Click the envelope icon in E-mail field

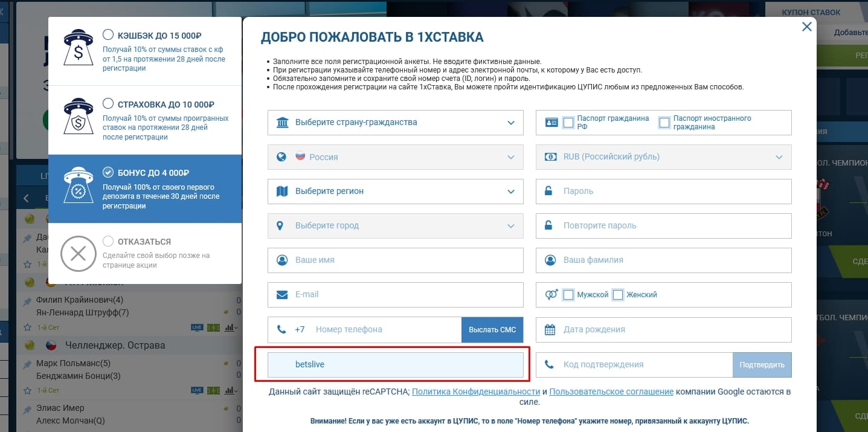tap(282, 295)
